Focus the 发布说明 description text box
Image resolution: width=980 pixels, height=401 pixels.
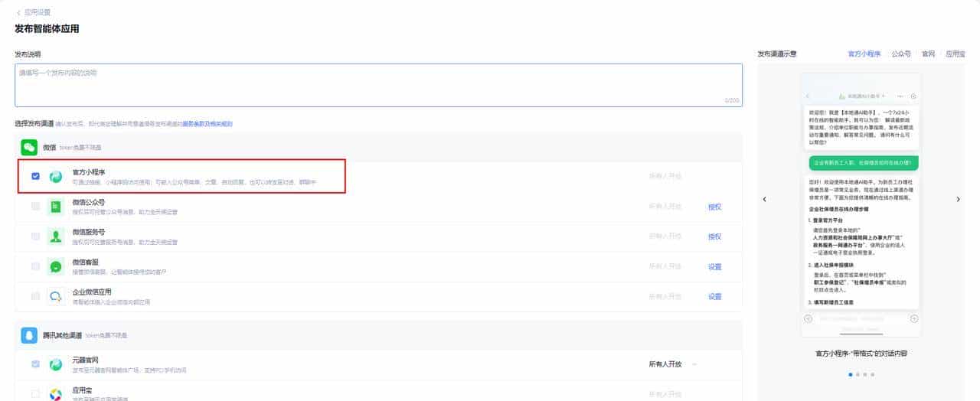coord(378,85)
